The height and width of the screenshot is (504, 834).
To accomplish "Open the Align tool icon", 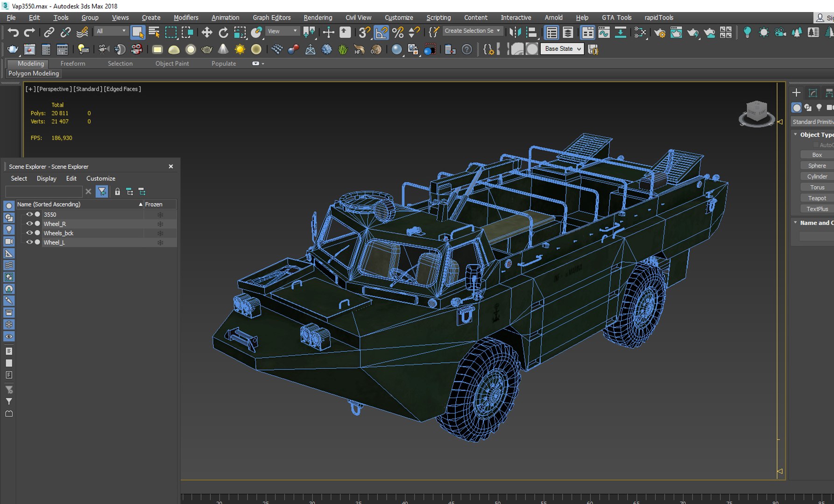I will point(531,32).
